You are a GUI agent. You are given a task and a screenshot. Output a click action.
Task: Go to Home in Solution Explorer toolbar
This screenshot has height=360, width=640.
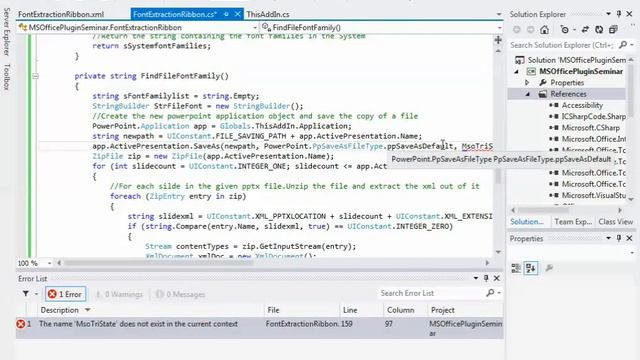(544, 30)
